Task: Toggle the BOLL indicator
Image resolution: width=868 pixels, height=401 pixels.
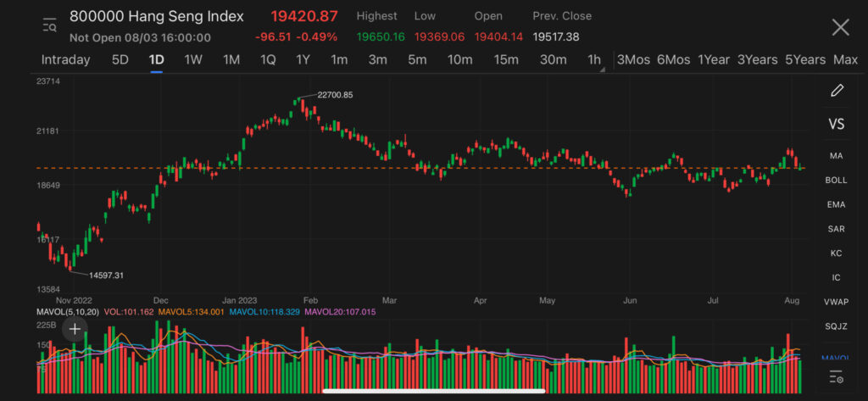Action: [x=836, y=181]
